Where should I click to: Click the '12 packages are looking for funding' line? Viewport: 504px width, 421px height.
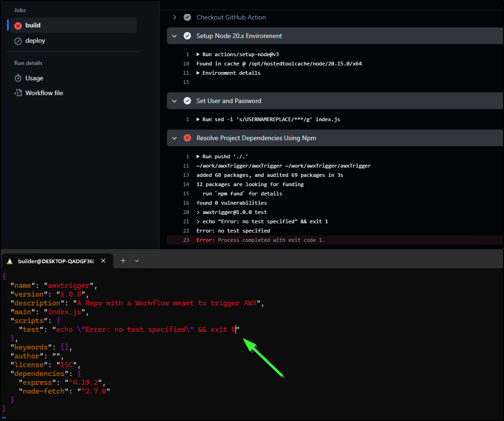(250, 184)
